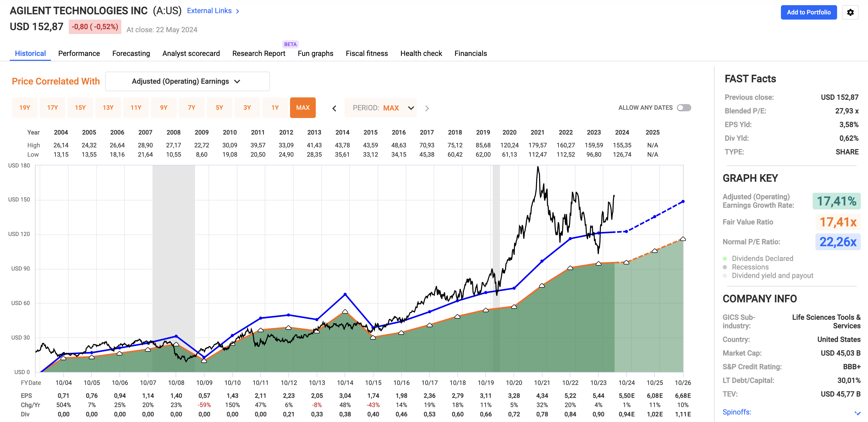Click the 2021 high value 179,57
The width and height of the screenshot is (868, 422).
coord(538,145)
